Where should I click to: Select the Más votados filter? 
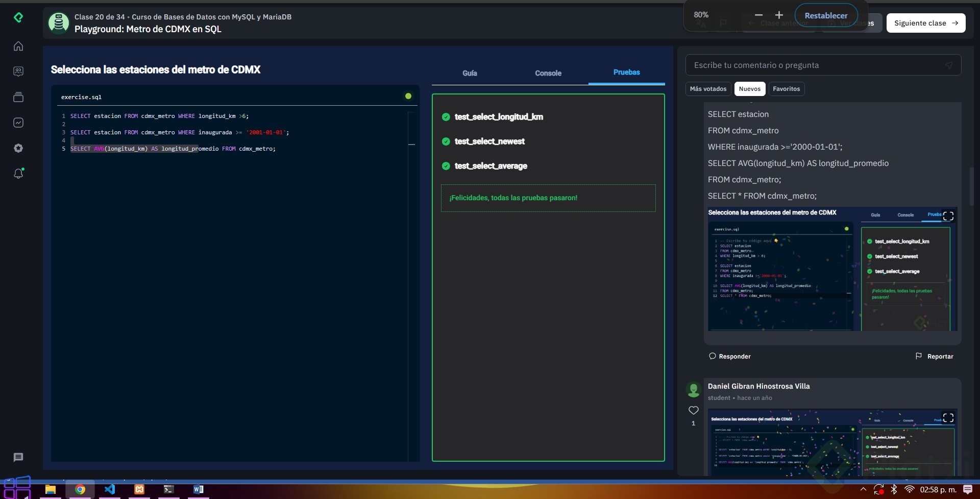point(708,89)
